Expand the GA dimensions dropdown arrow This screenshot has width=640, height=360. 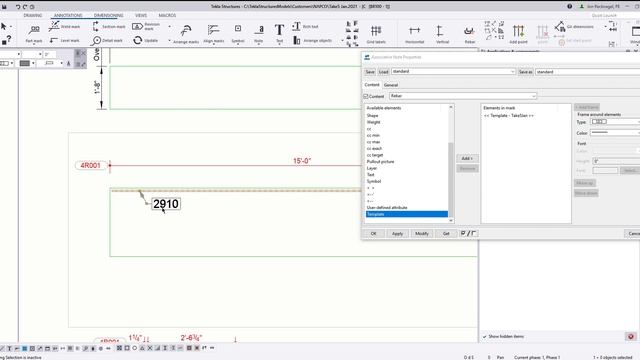(606, 27)
